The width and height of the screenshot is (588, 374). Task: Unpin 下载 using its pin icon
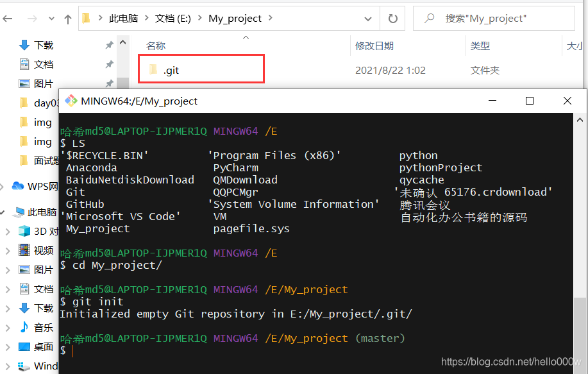coord(109,46)
